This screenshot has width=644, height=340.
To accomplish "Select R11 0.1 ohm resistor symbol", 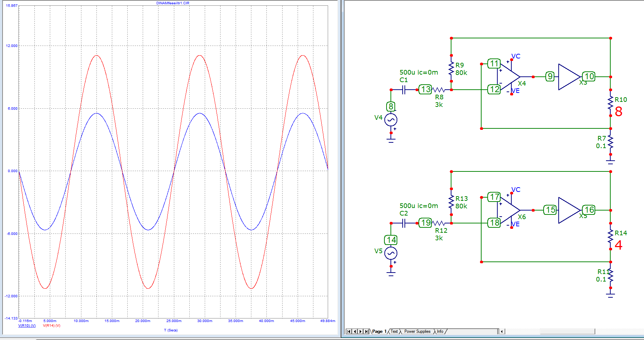I will 610,275.
